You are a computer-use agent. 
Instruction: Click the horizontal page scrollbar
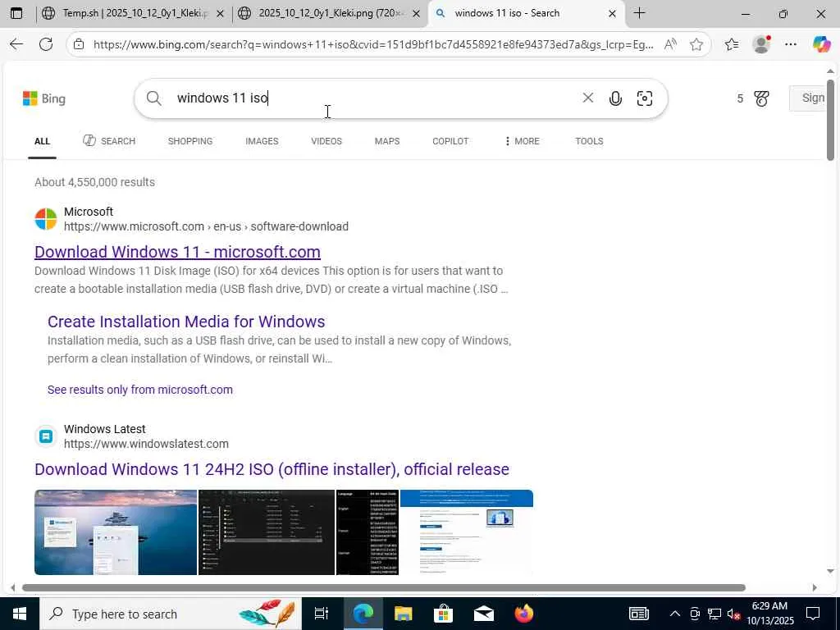pyautogui.click(x=384, y=587)
